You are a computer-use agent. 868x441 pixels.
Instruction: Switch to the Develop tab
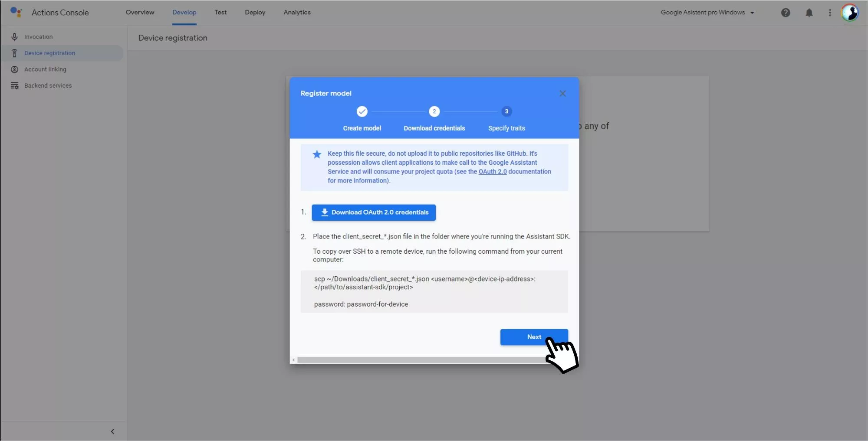pos(184,12)
